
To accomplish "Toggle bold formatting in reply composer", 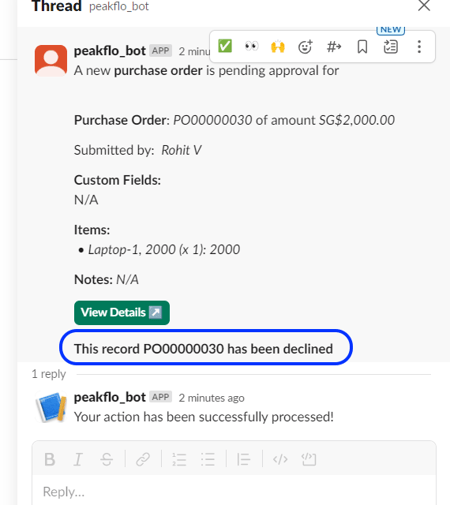I will click(50, 459).
